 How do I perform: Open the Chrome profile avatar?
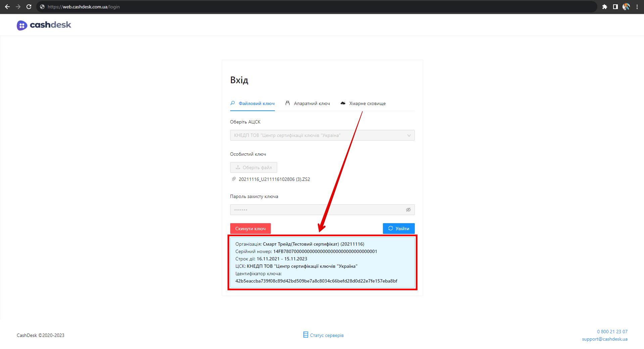click(626, 7)
